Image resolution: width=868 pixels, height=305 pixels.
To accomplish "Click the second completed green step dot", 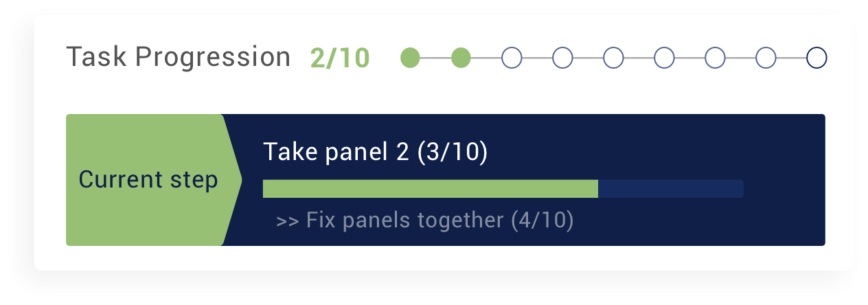I will click(x=461, y=58).
